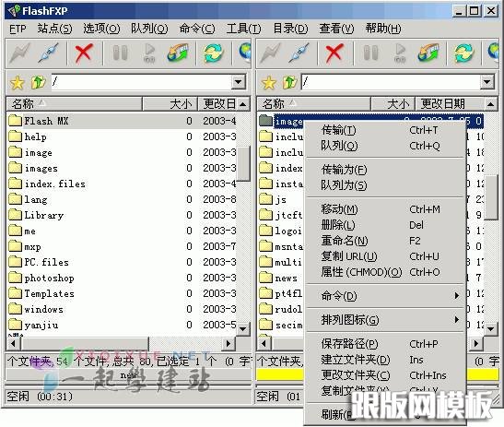Click the left pane red X abort icon

pos(84,53)
